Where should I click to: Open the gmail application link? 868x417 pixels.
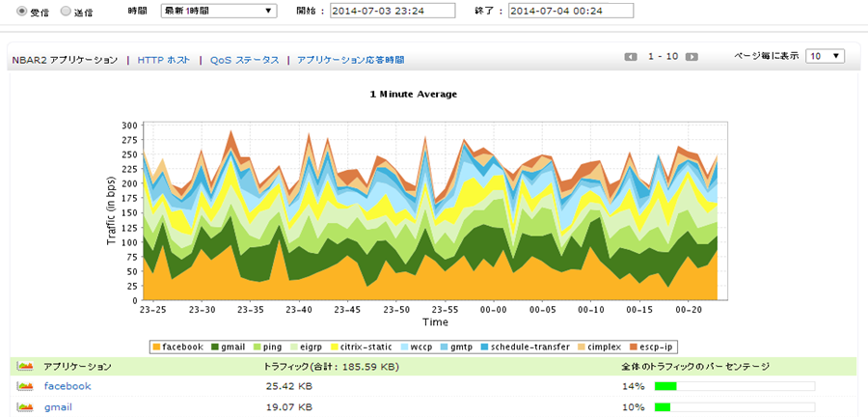tap(58, 407)
